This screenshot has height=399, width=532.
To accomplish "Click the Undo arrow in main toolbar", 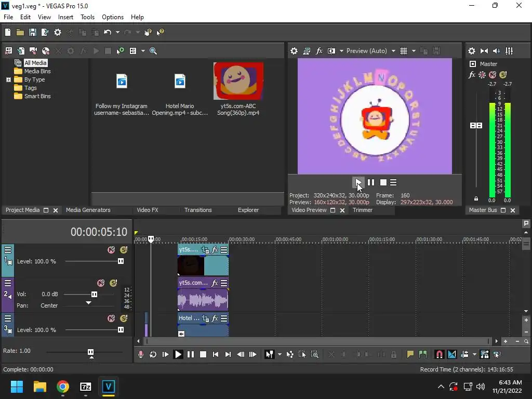I will [108, 32].
